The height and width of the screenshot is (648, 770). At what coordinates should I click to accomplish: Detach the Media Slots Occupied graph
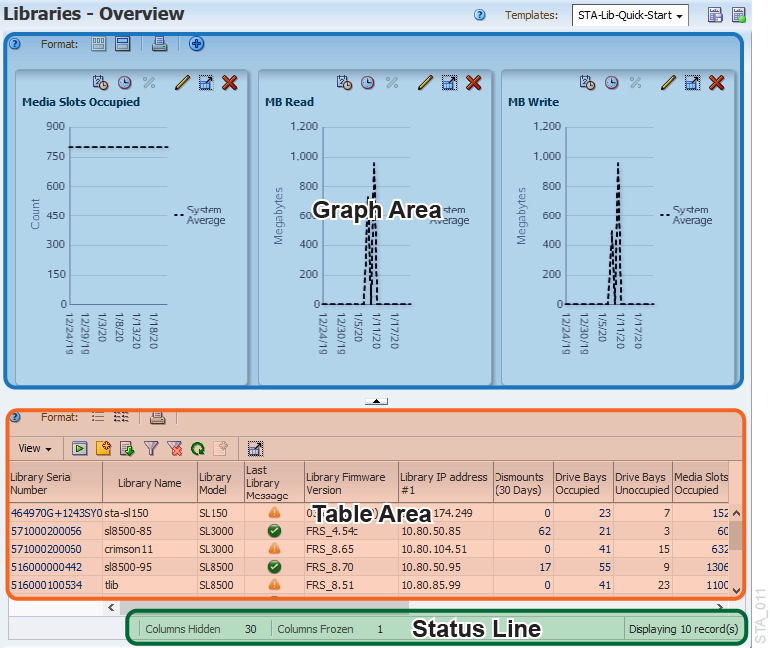(x=206, y=82)
